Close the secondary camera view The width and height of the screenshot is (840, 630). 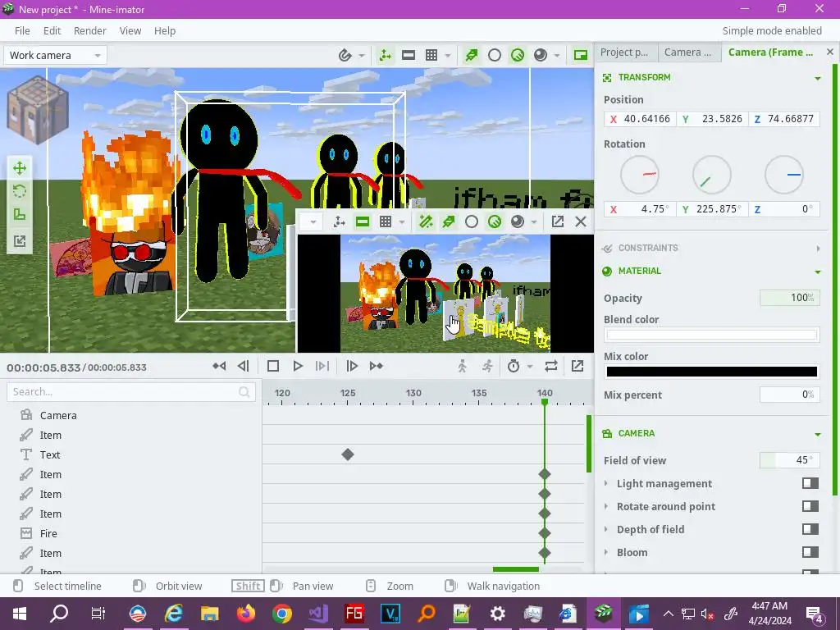(581, 221)
